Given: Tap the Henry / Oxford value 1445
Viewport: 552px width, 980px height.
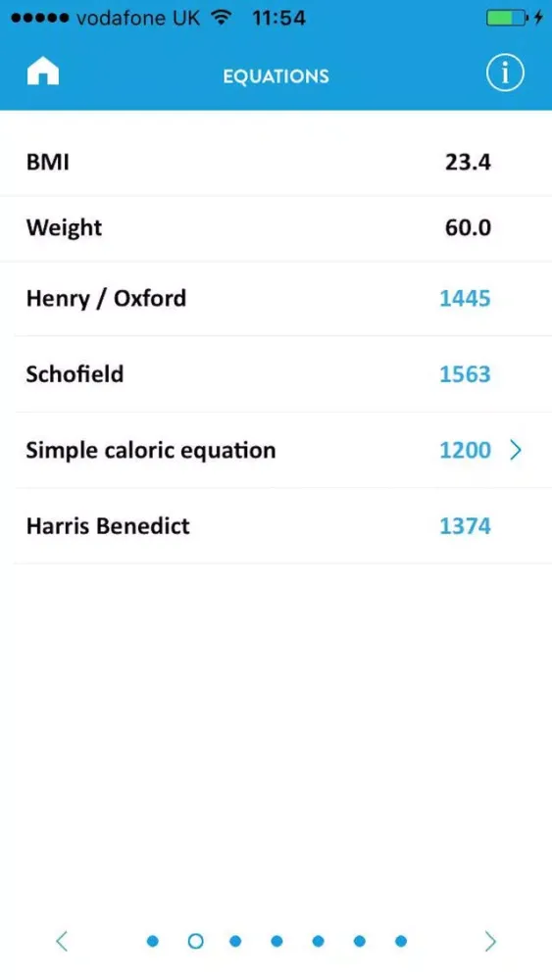Looking at the screenshot, I should coord(465,299).
